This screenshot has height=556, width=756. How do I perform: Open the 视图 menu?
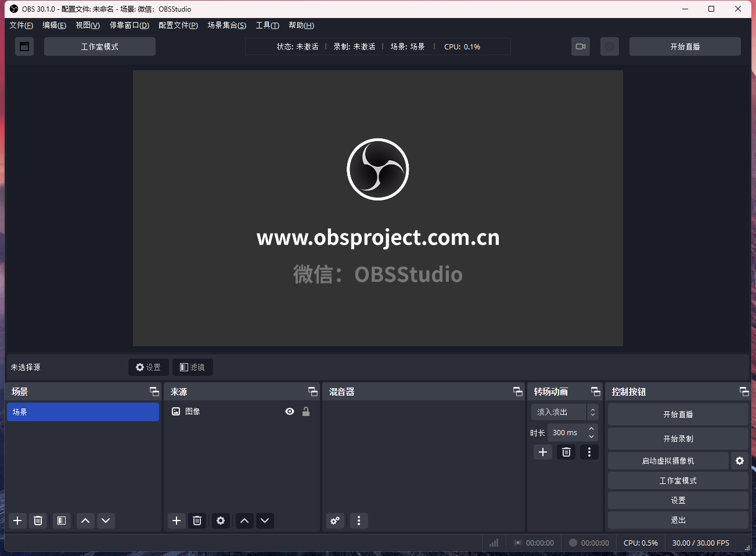click(x=88, y=25)
